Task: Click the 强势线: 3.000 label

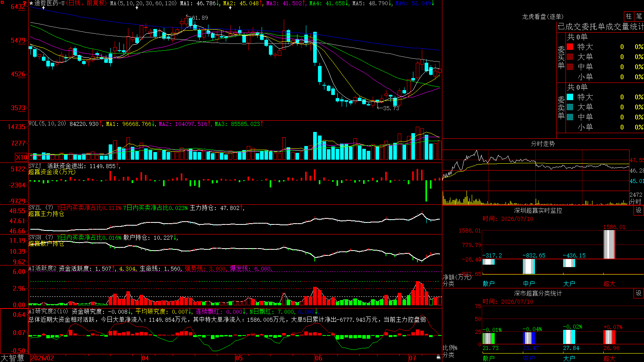Action: coord(205,268)
